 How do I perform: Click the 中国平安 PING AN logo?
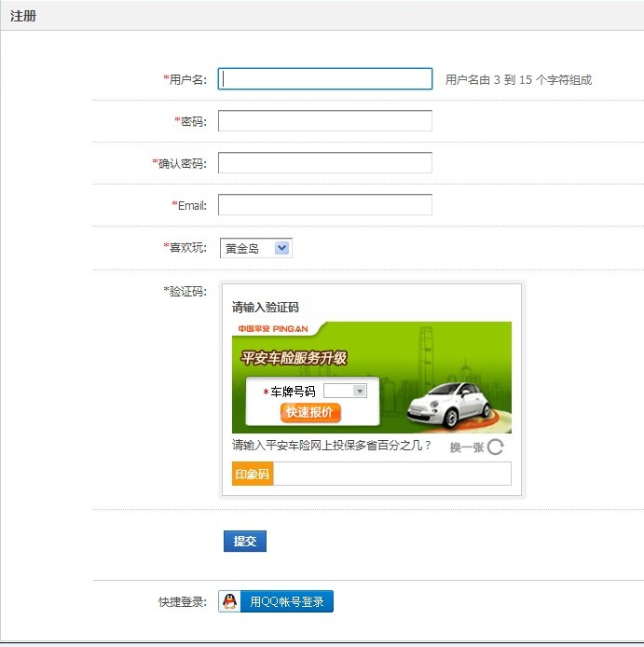pos(273,329)
